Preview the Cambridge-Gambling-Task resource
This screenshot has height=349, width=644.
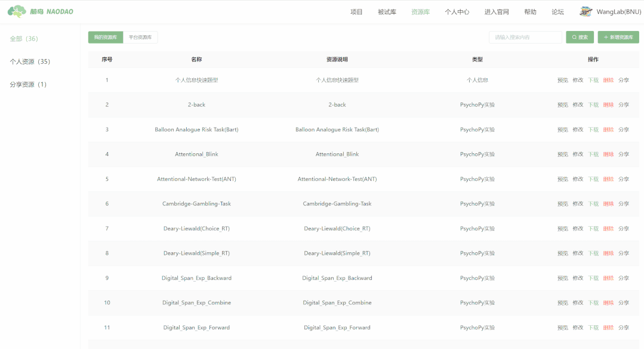pos(563,203)
